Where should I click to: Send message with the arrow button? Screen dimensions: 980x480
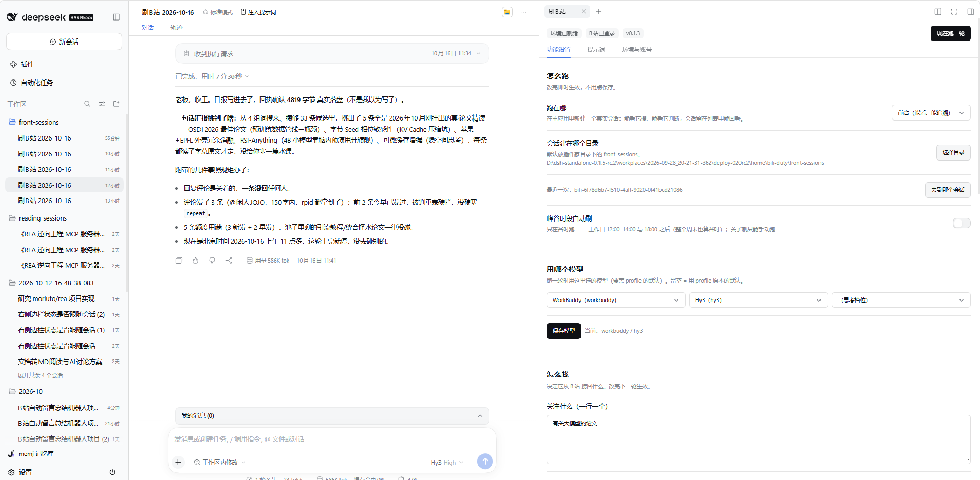click(x=485, y=462)
